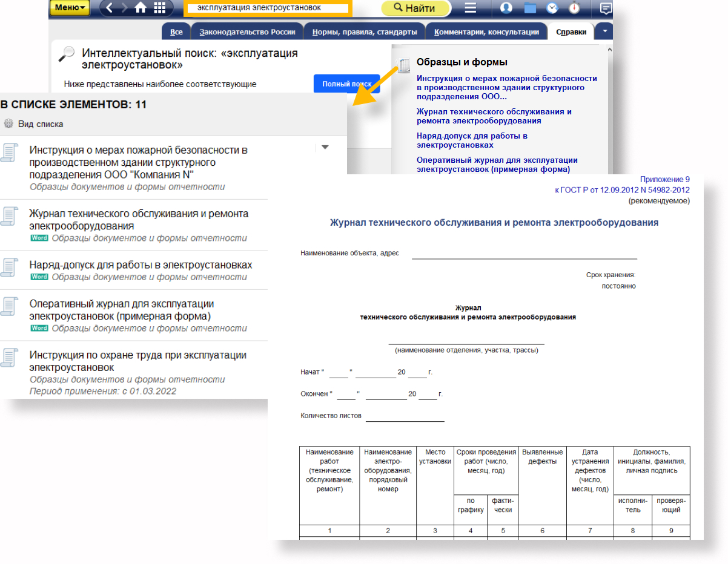Click the user profile icon in the top bar
Image resolution: width=728 pixels, height=564 pixels.
(506, 8)
